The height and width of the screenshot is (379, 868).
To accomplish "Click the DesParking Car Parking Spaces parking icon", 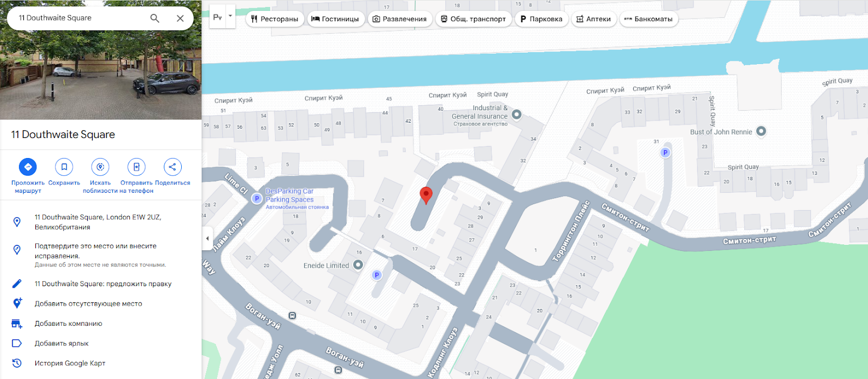I will (257, 199).
